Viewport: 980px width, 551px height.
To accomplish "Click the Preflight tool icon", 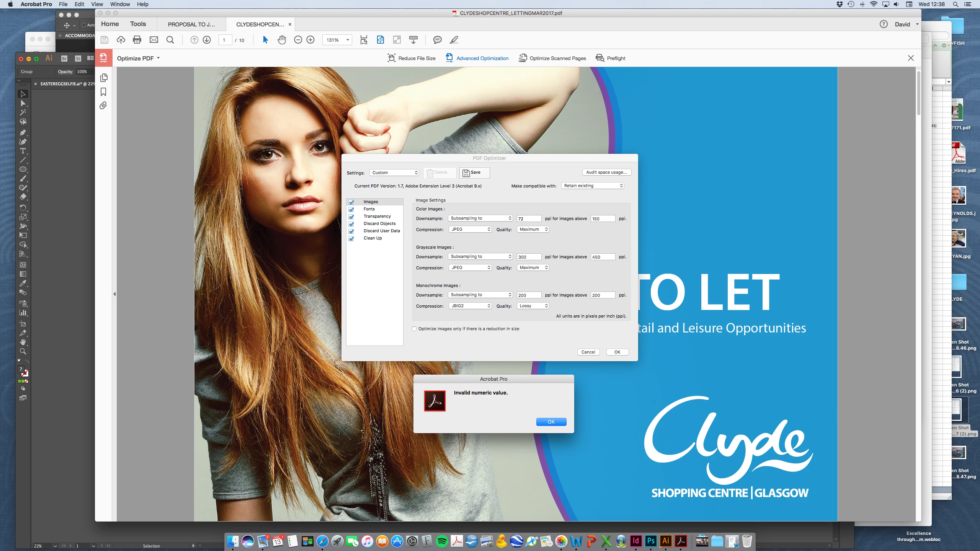I will [600, 58].
